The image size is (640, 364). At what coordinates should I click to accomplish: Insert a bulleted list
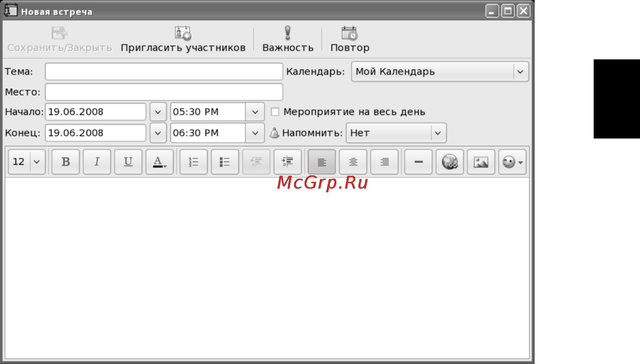225,162
